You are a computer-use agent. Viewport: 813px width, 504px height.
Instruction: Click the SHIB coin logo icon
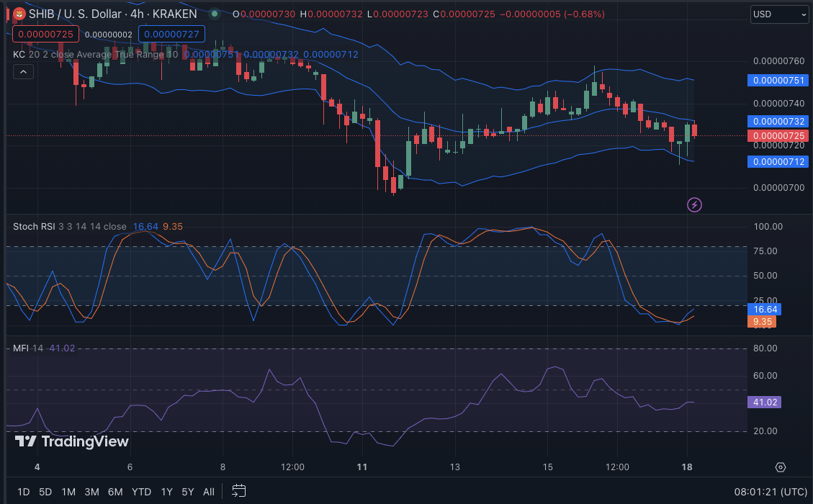(19, 14)
